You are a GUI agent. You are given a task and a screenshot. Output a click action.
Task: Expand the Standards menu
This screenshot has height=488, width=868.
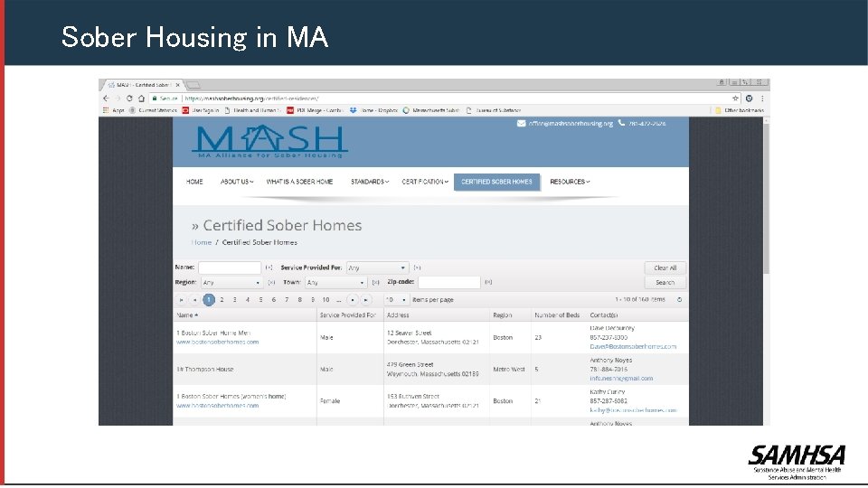pyautogui.click(x=370, y=182)
